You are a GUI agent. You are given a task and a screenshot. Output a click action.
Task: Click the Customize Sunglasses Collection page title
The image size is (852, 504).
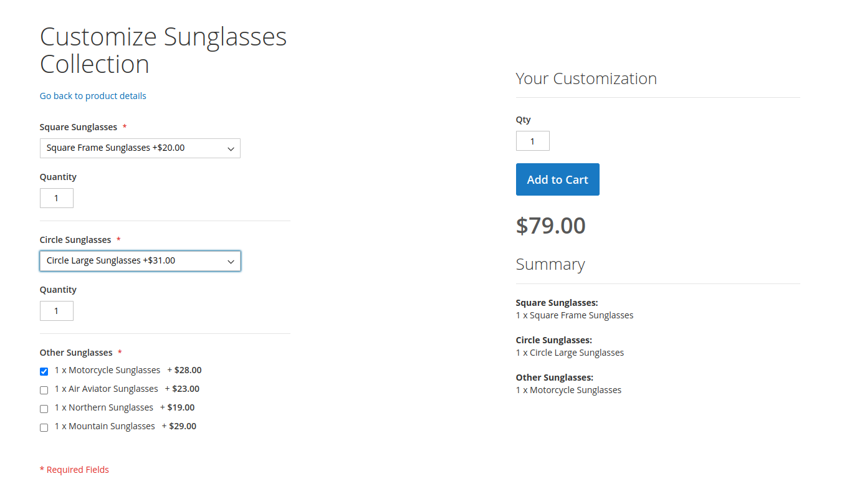point(163,50)
